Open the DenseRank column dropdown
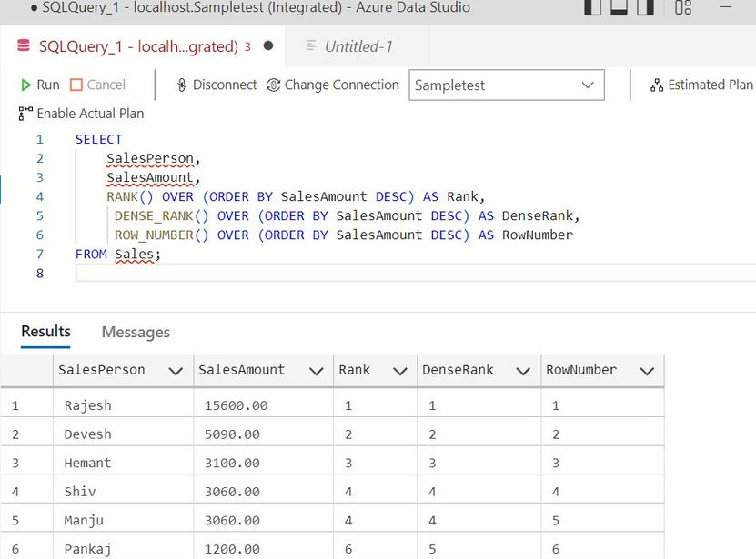This screenshot has height=559, width=756. 523,371
